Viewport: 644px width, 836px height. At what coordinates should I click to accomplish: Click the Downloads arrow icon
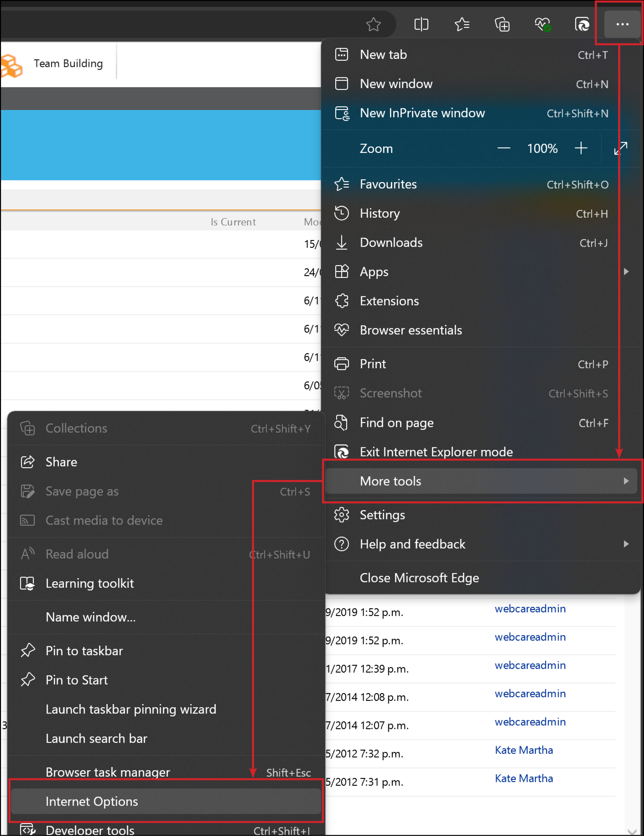[341, 243]
